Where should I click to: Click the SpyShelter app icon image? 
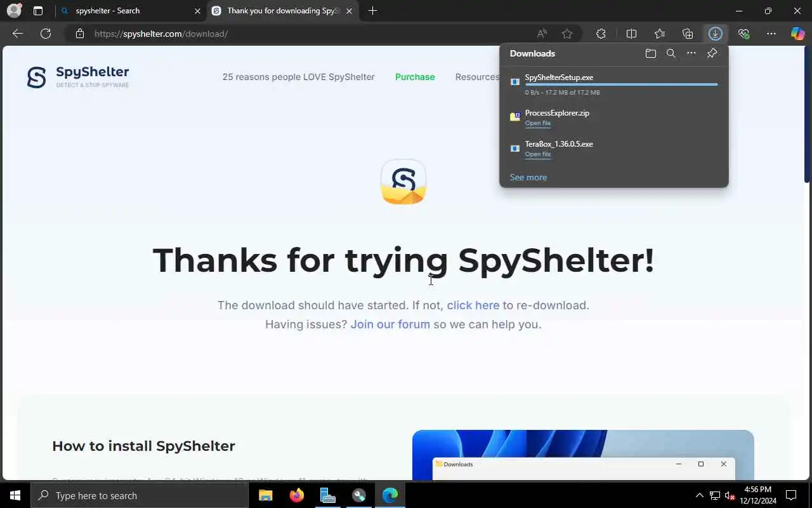[x=403, y=182]
